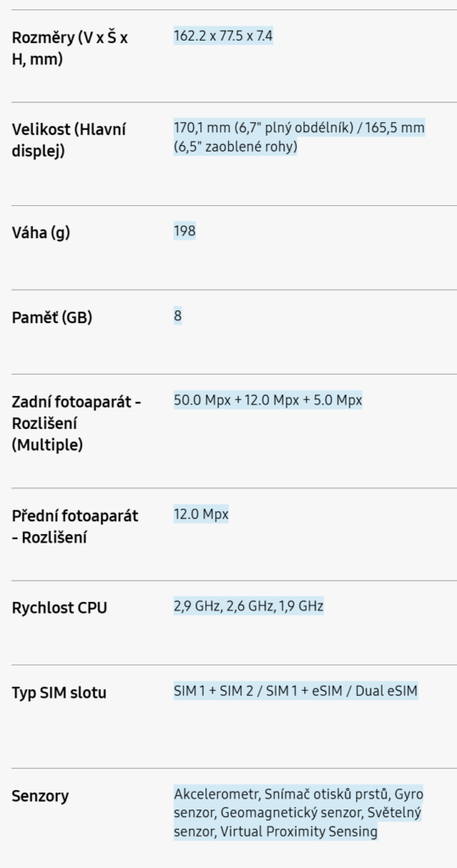Image resolution: width=457 pixels, height=868 pixels.
Task: Click the Senzory label
Action: (x=41, y=796)
